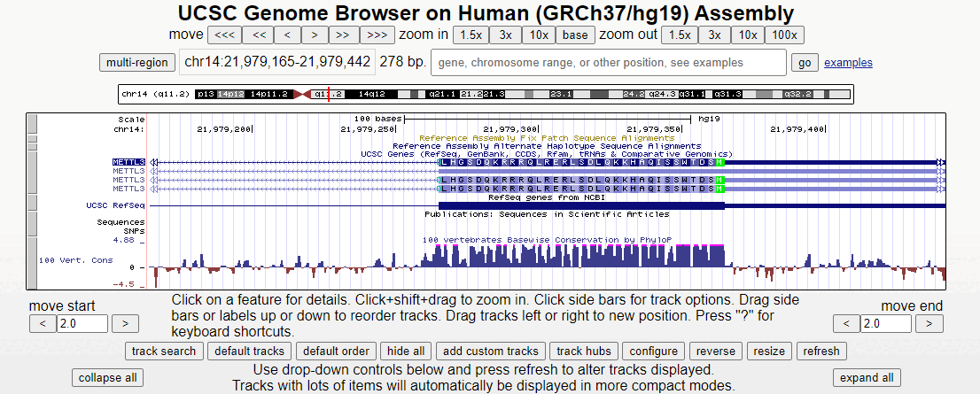Click the hide all tracks button
Viewport: 980px width, 394px height.
click(406, 352)
